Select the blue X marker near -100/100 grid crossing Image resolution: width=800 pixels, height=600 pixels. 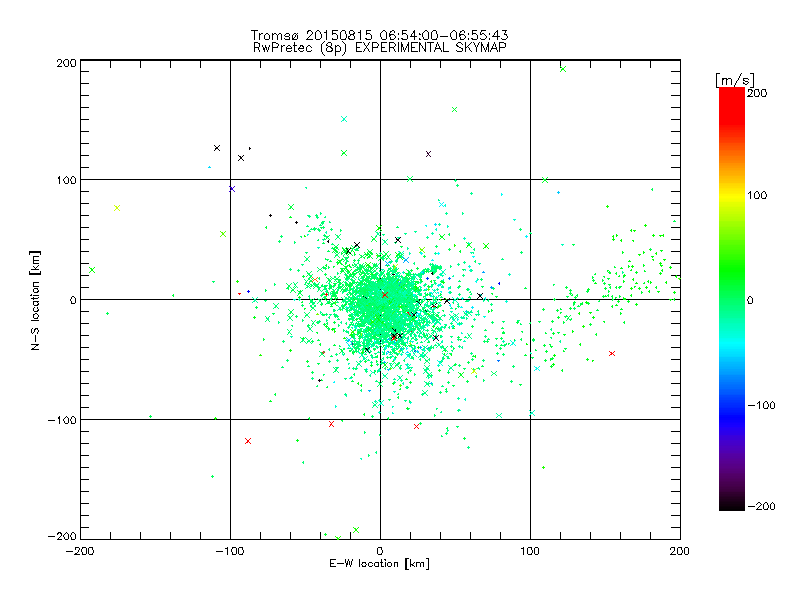tap(232, 189)
